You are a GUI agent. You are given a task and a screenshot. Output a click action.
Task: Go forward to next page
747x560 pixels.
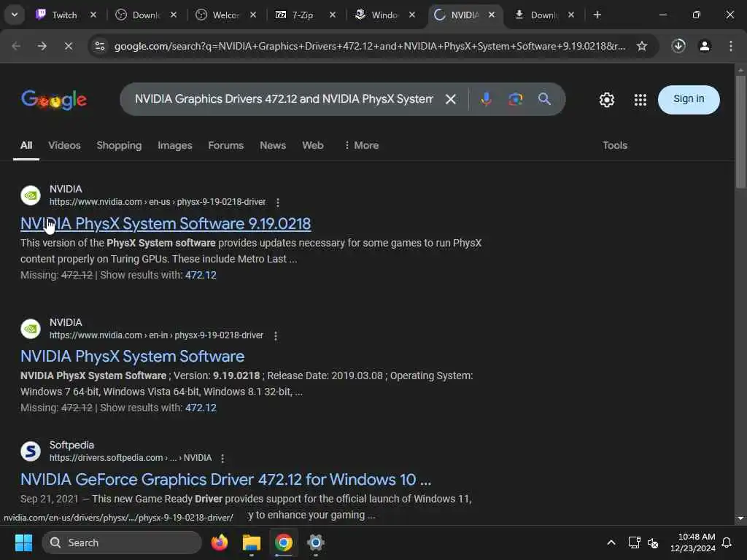click(42, 46)
